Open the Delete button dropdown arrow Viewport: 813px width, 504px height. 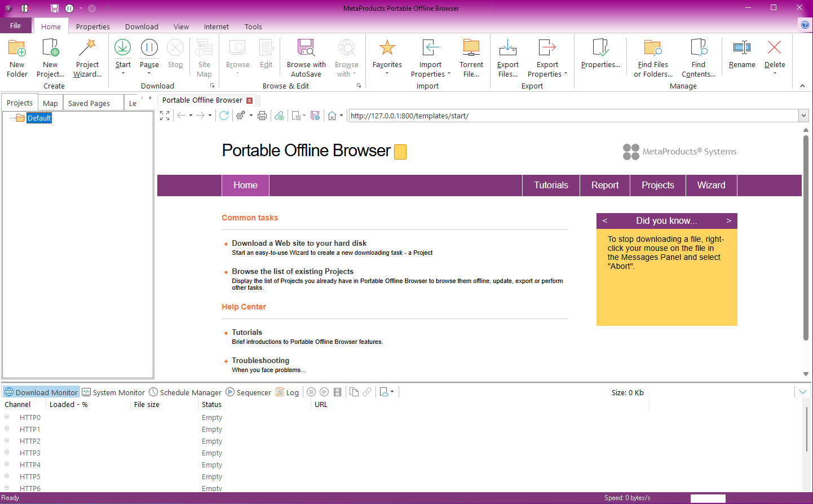tap(775, 73)
